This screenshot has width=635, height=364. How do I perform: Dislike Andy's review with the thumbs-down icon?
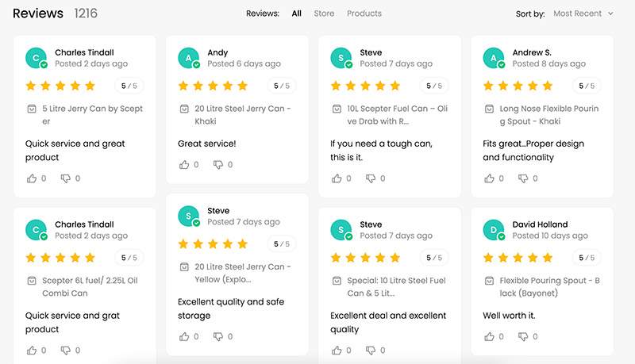pos(217,165)
